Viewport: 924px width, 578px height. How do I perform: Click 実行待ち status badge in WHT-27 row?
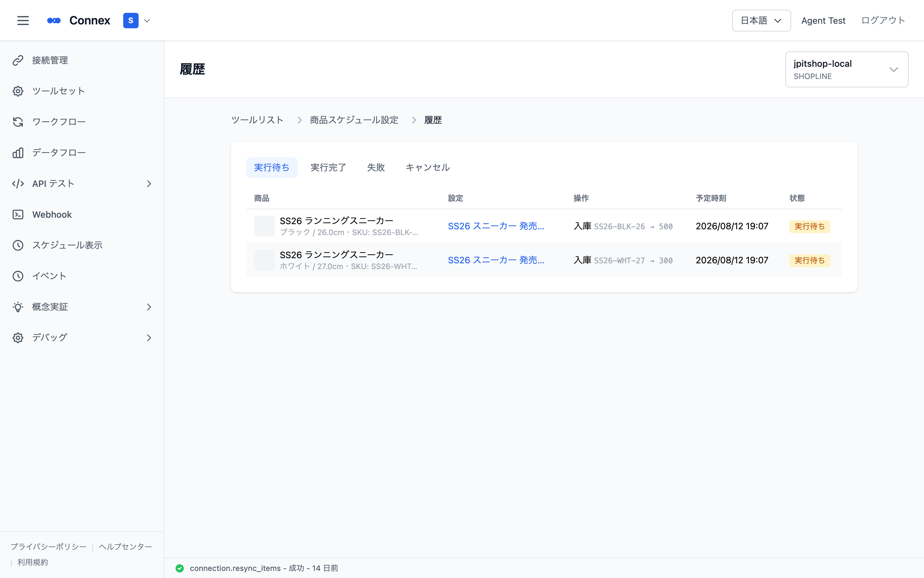(809, 260)
